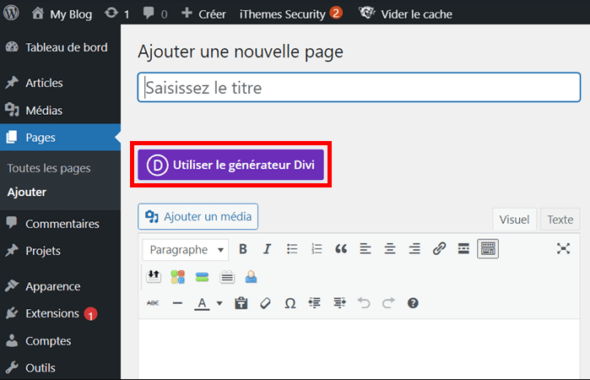
Task: Focus the Saisissez le titre field
Action: 359,87
